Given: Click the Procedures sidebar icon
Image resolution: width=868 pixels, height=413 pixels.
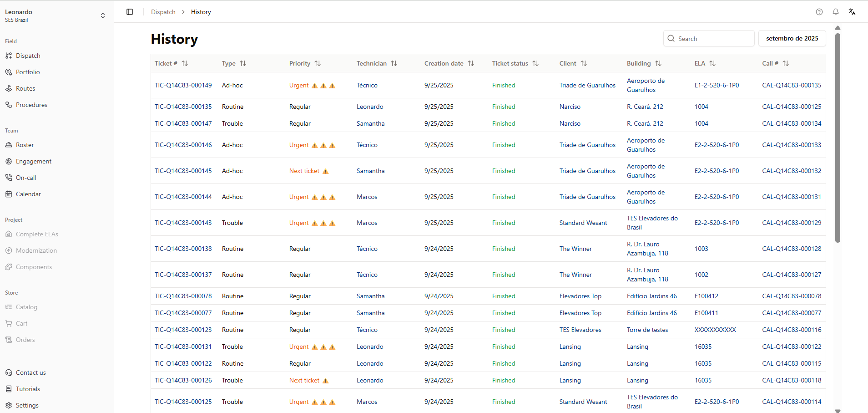Looking at the screenshot, I should (x=9, y=105).
